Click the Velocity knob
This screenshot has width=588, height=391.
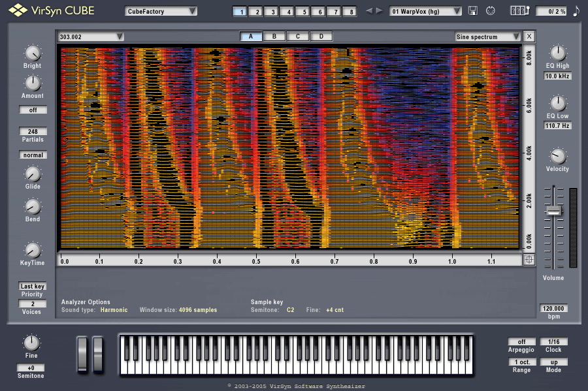(558, 157)
